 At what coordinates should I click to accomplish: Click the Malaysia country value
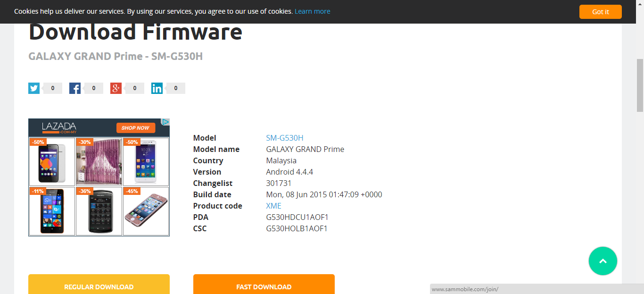click(x=281, y=160)
